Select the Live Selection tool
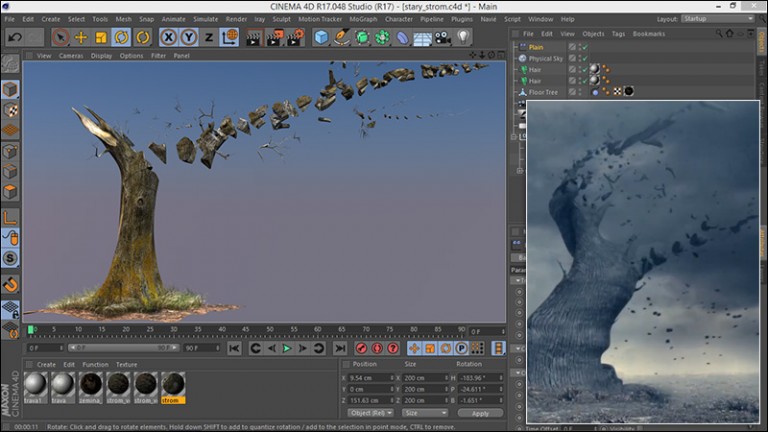The width and height of the screenshot is (768, 432). click(60, 37)
